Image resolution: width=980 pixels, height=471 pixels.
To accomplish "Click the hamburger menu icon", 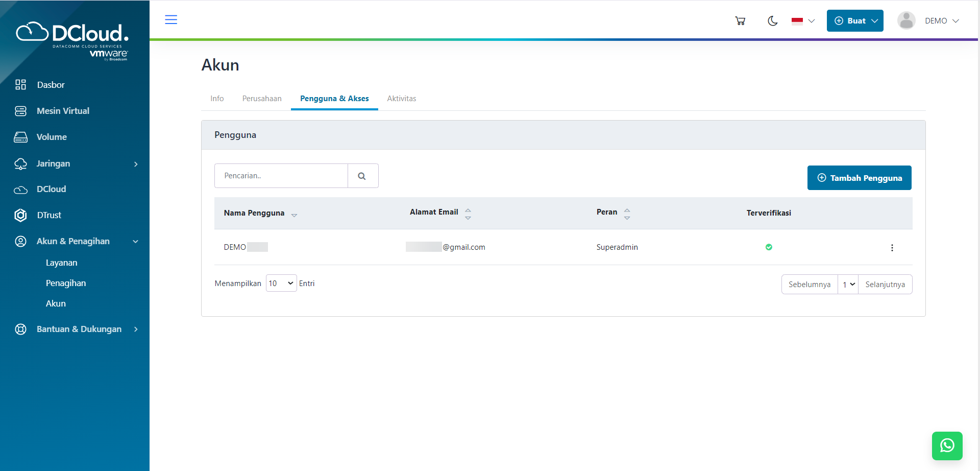I will pyautogui.click(x=171, y=20).
